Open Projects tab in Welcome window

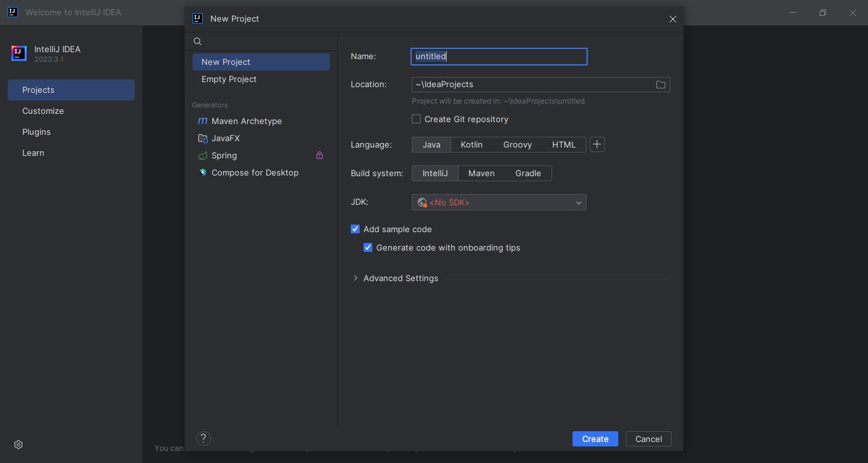tap(71, 90)
